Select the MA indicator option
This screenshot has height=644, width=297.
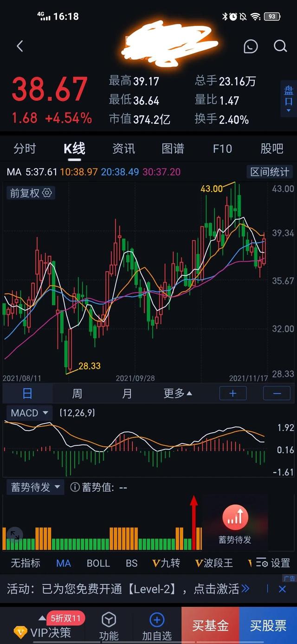click(64, 563)
